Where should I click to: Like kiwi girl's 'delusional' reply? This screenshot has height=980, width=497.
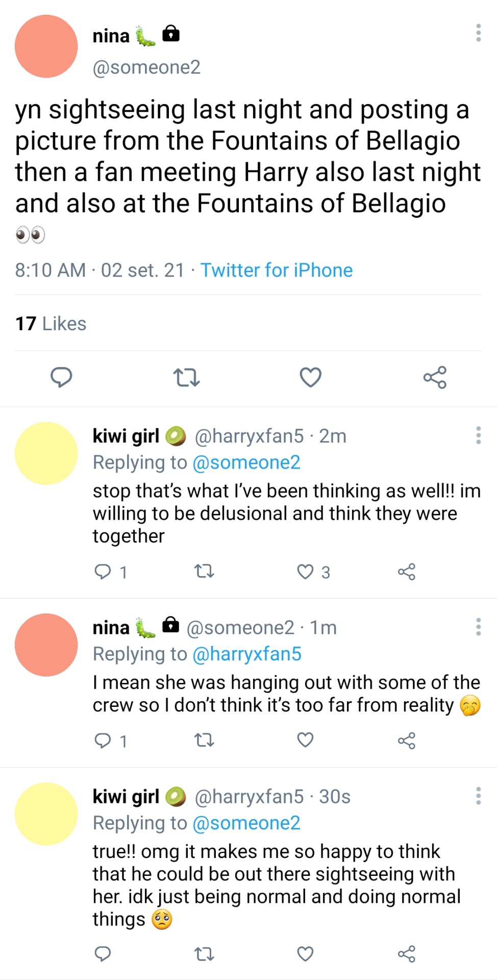305,572
